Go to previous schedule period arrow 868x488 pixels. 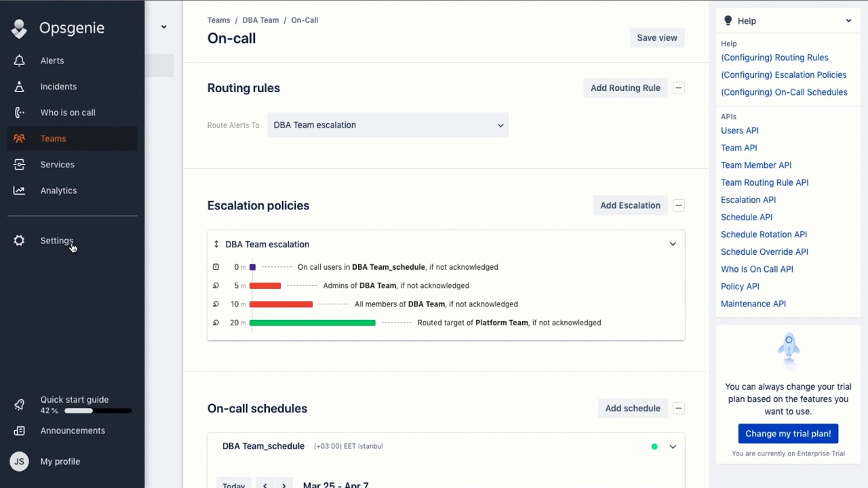[x=265, y=485]
